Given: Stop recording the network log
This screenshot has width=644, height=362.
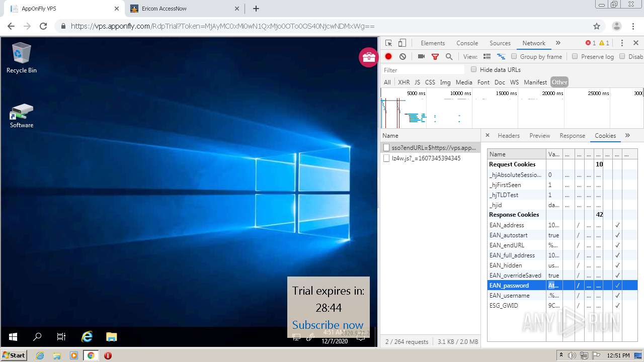Looking at the screenshot, I should 388,57.
